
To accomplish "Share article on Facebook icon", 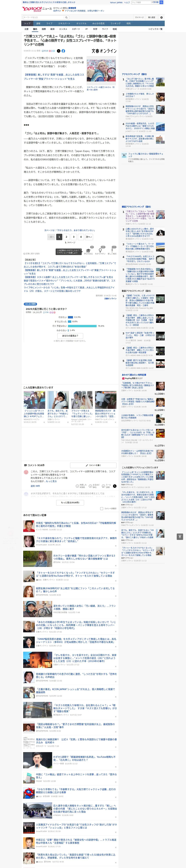I will (x=63, y=51).
